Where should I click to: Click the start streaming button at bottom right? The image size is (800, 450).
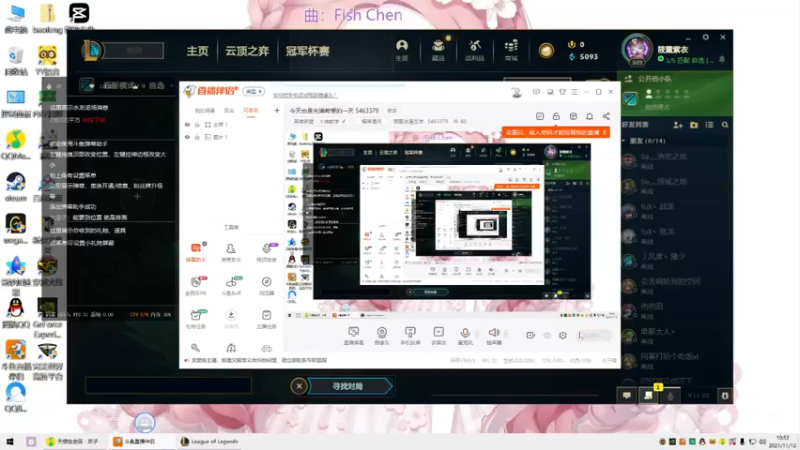(593, 335)
